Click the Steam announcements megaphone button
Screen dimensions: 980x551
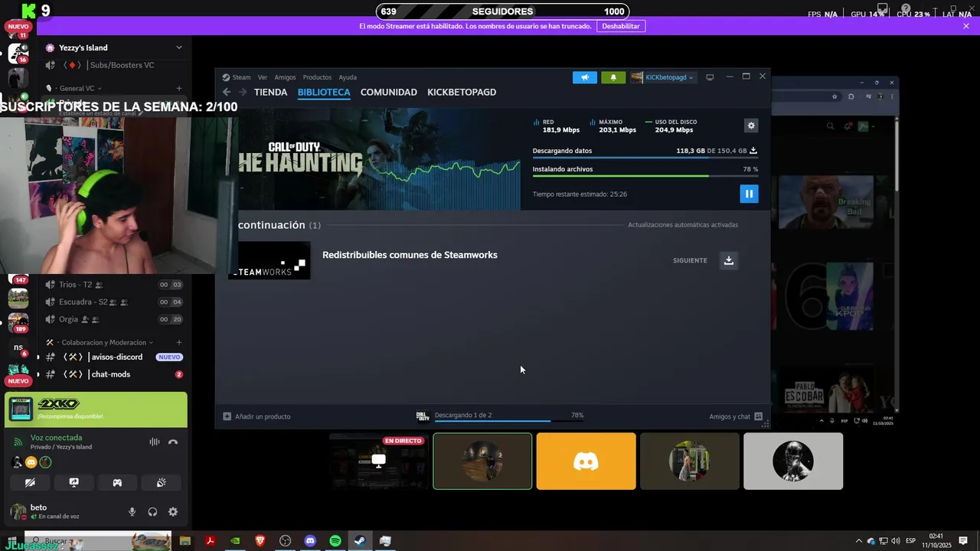(x=585, y=77)
